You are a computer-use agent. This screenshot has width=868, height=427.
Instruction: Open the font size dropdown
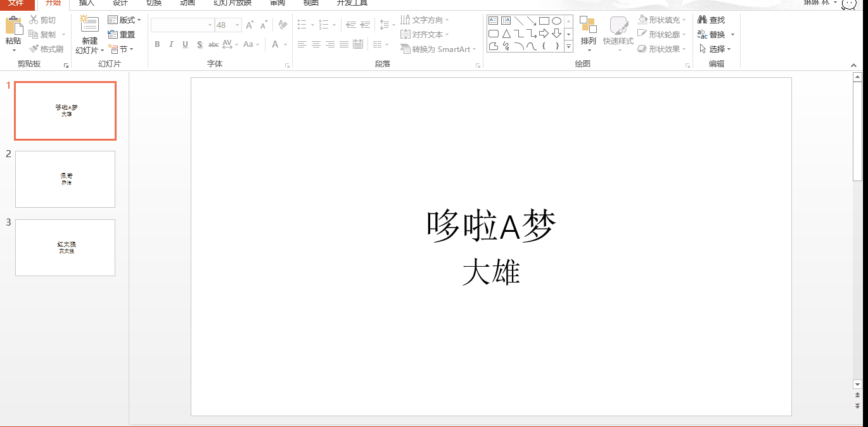[x=238, y=25]
